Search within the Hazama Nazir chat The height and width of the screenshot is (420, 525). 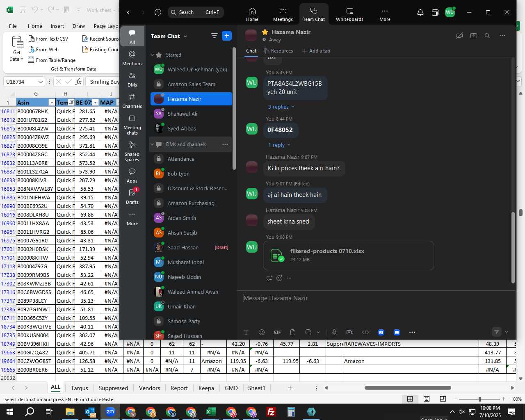[x=487, y=36]
